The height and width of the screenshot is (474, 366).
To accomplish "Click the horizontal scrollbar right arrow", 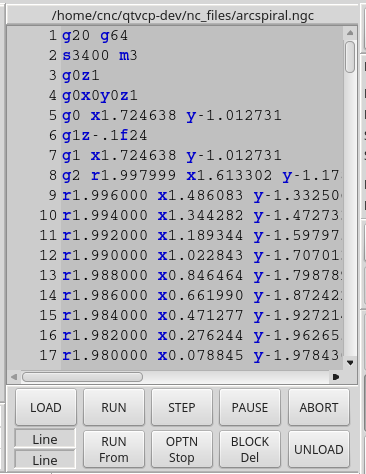I will pyautogui.click(x=336, y=377).
